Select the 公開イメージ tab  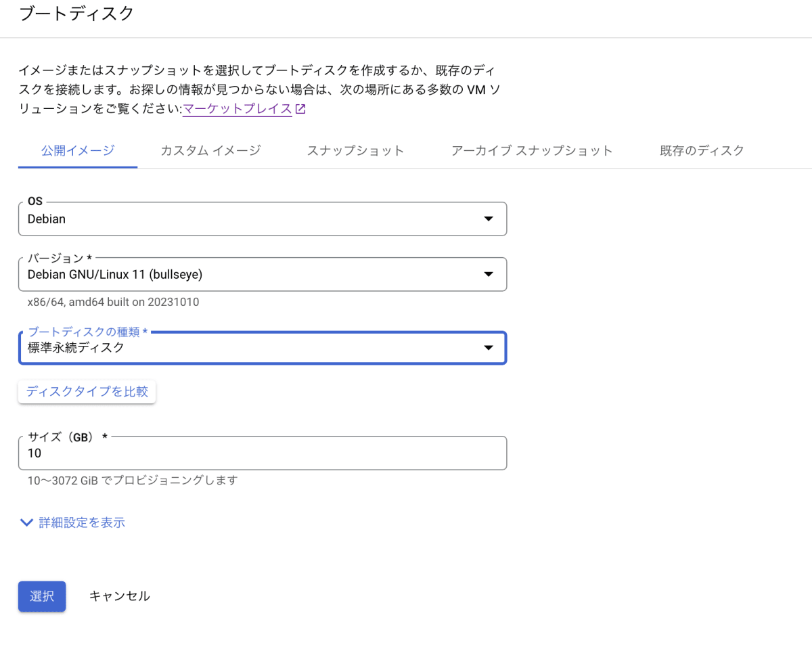pos(78,150)
